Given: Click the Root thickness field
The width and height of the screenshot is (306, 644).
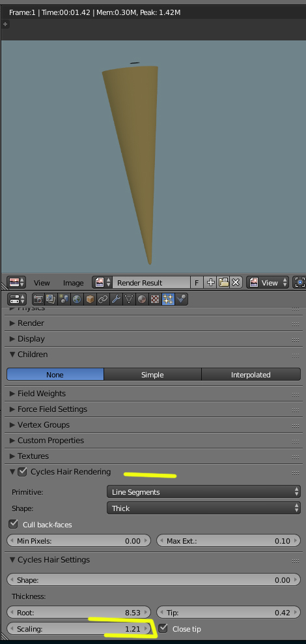Looking at the screenshot, I should pyautogui.click(x=79, y=612).
